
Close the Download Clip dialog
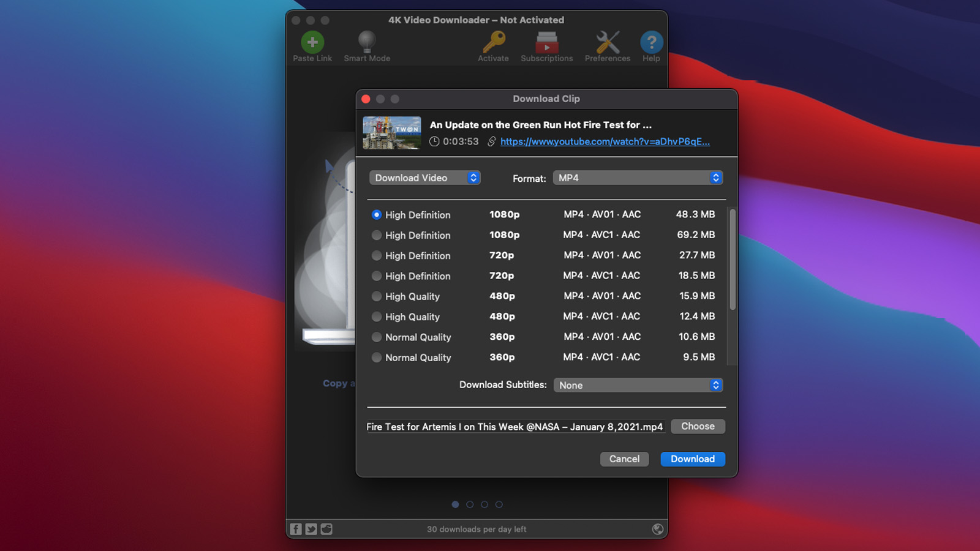tap(366, 99)
